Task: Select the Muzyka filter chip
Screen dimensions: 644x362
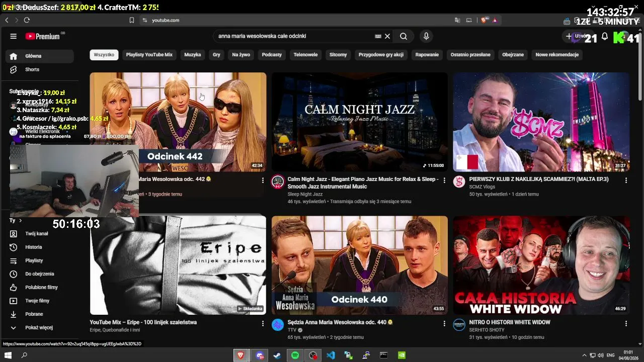Action: (193, 55)
